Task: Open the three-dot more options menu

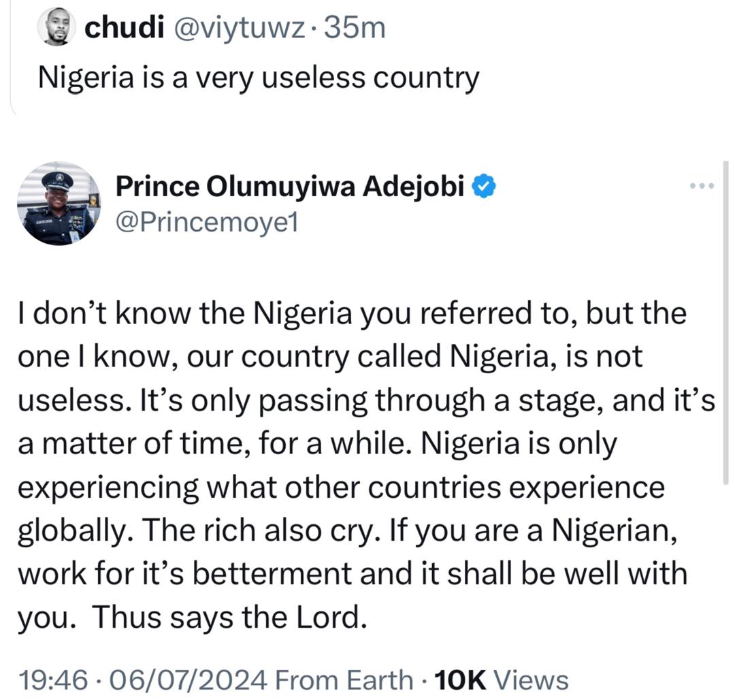Action: 700,186
